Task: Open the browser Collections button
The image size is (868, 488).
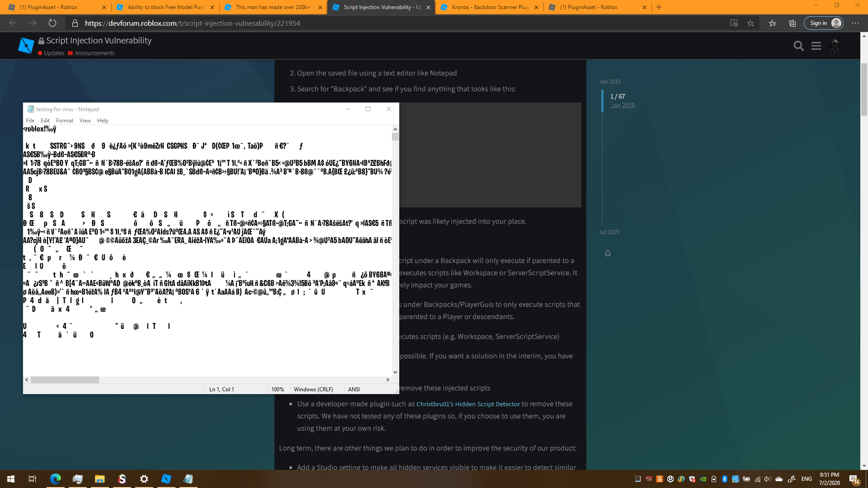Action: click(792, 23)
